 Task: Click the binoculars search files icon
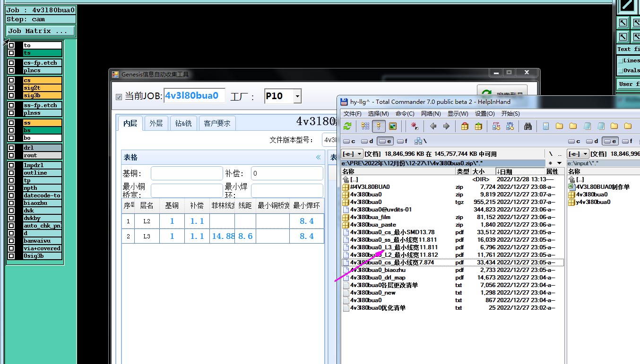[528, 126]
